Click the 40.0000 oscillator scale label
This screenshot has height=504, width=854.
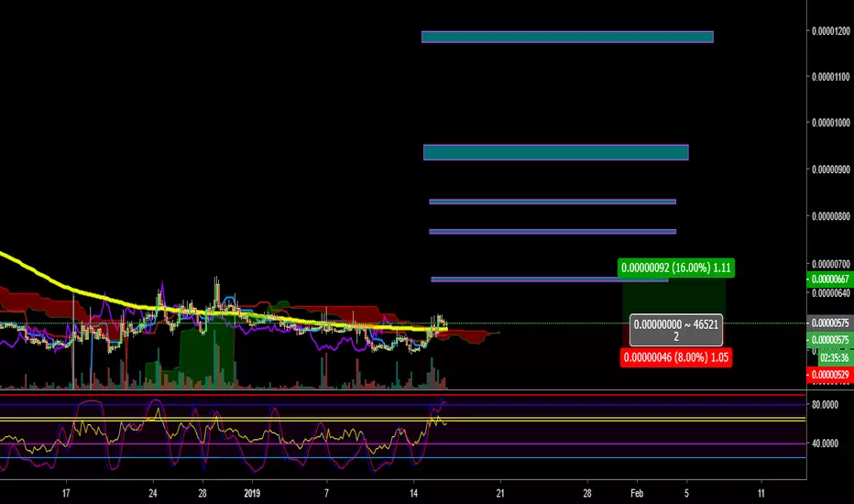tap(825, 444)
